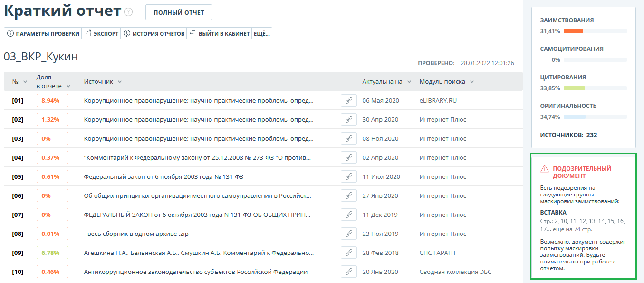The height and width of the screenshot is (283, 644).
Task: Expand the 'Ещё...' menu
Action: coord(262,34)
